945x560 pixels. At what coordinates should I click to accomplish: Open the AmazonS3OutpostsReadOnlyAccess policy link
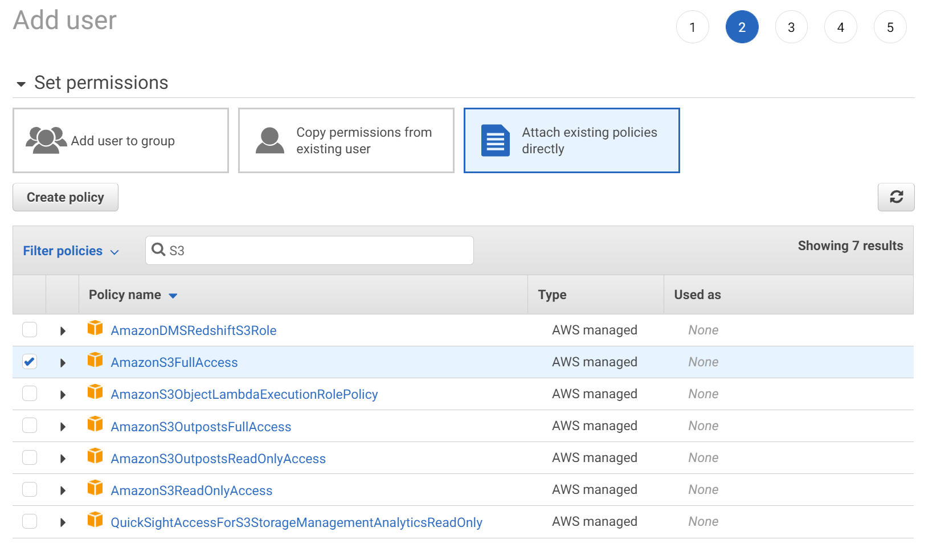click(218, 459)
